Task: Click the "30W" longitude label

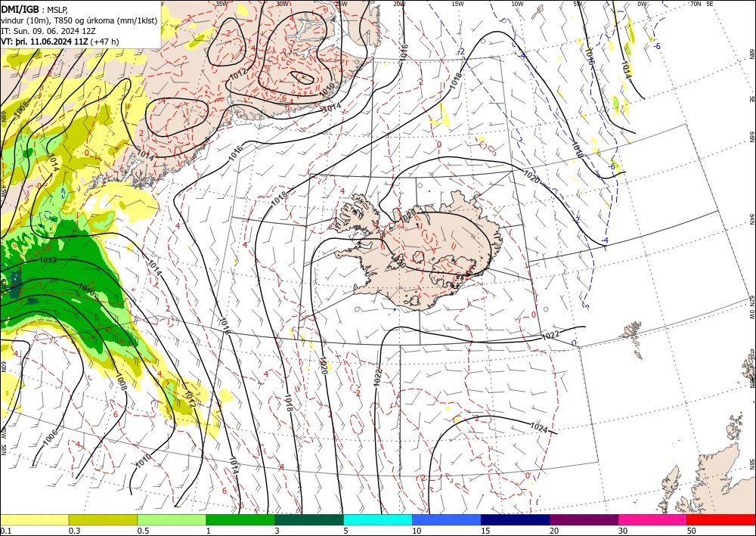Action: click(x=282, y=3)
